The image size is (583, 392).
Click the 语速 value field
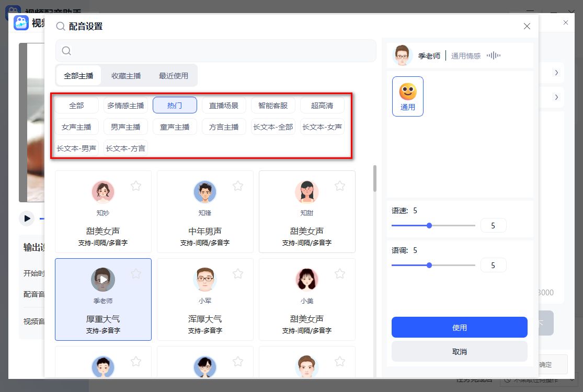click(x=494, y=226)
